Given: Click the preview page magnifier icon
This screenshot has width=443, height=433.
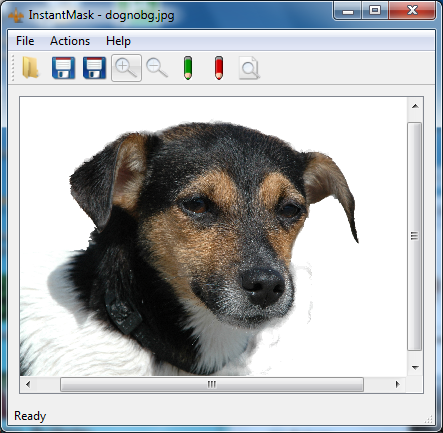Looking at the screenshot, I should (x=249, y=68).
